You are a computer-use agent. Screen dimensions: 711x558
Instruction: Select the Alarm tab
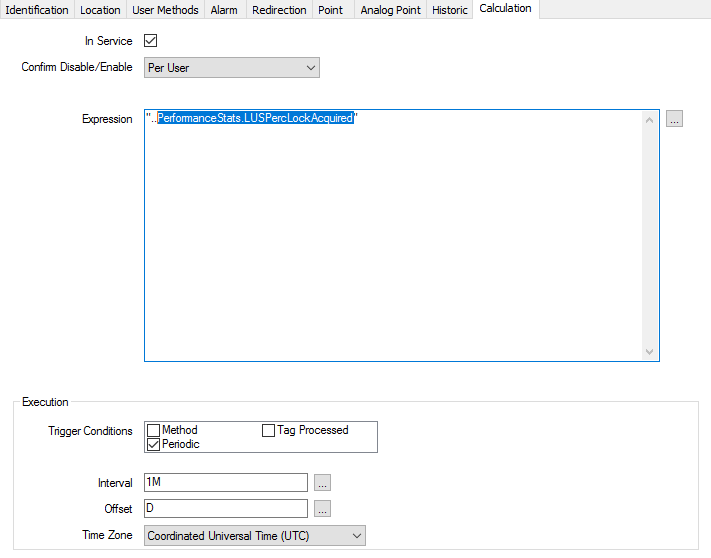pyautogui.click(x=224, y=10)
